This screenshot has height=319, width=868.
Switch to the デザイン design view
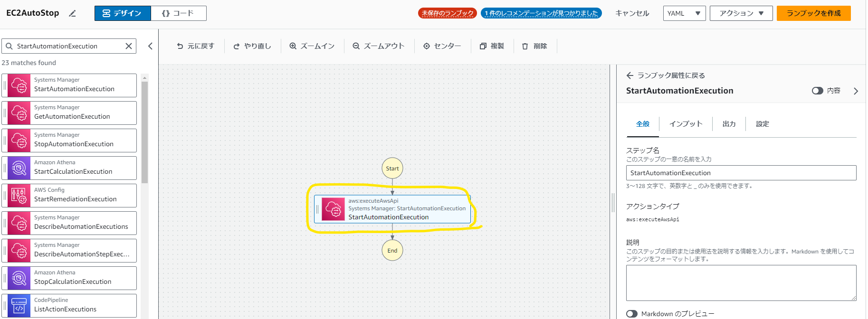(123, 13)
